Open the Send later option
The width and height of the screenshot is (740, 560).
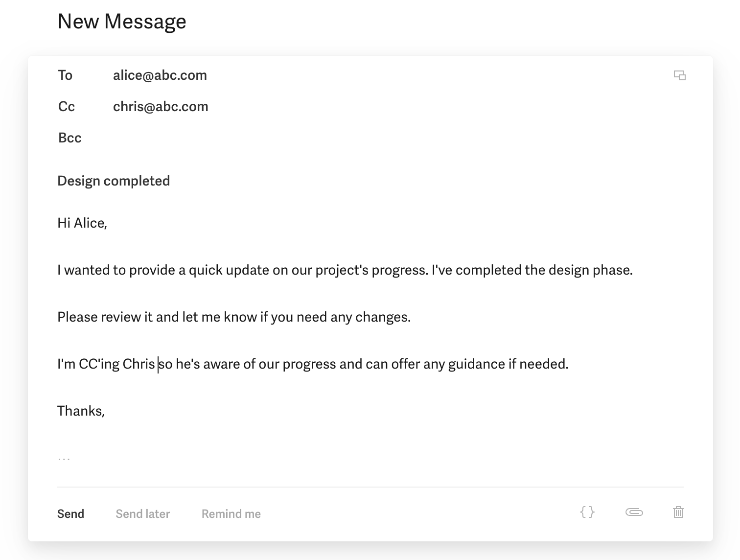click(142, 513)
